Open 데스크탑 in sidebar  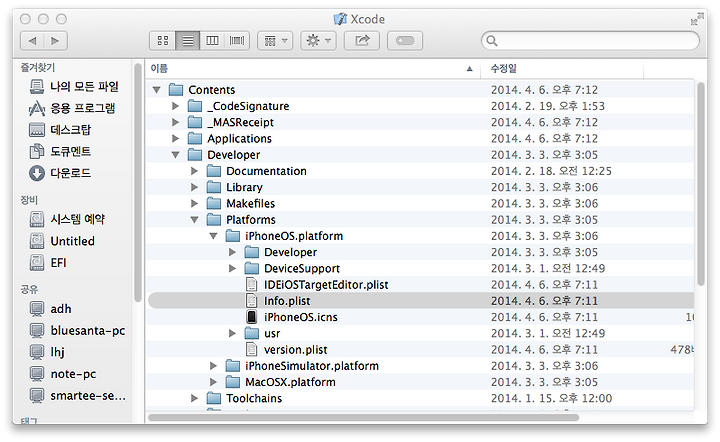tap(60, 130)
